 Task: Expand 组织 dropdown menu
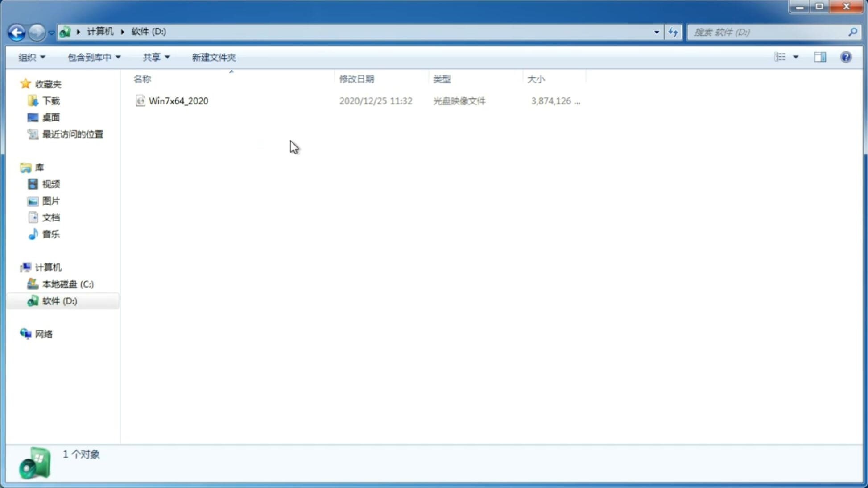(x=32, y=57)
